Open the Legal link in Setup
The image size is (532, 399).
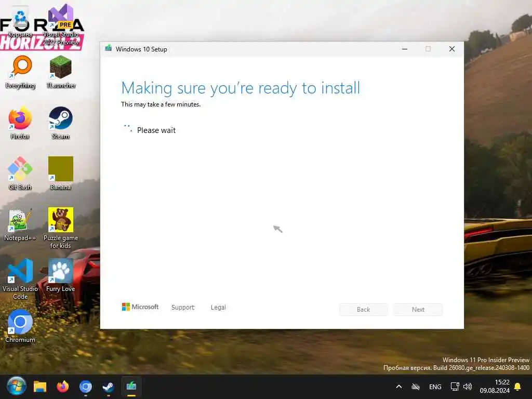click(218, 308)
